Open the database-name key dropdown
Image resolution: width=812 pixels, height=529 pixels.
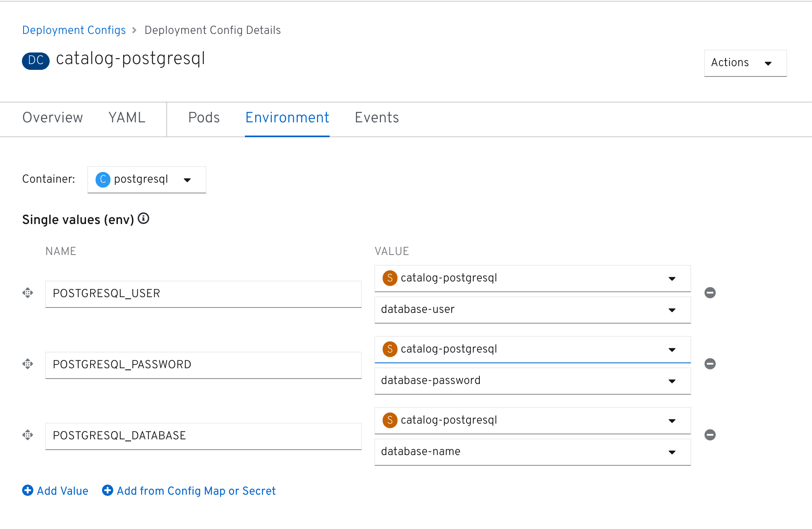point(532,452)
